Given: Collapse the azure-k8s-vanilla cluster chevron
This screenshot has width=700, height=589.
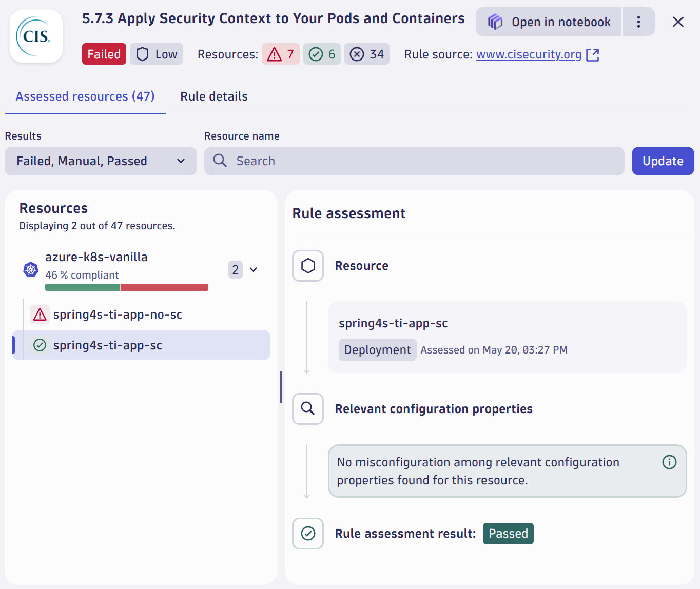Looking at the screenshot, I should [252, 269].
